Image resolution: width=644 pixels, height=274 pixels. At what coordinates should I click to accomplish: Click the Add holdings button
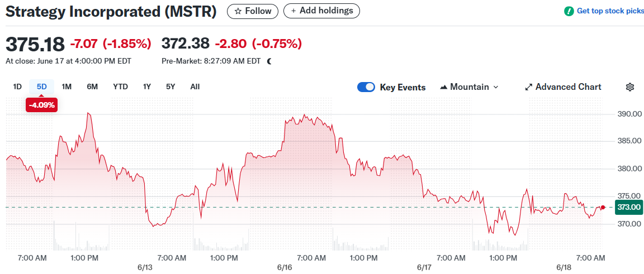point(321,11)
